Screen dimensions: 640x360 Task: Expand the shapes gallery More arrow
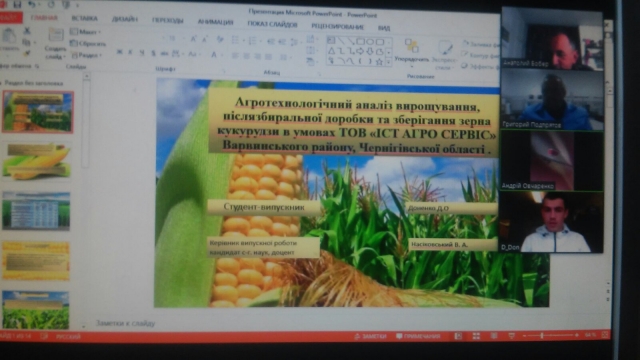coord(389,62)
